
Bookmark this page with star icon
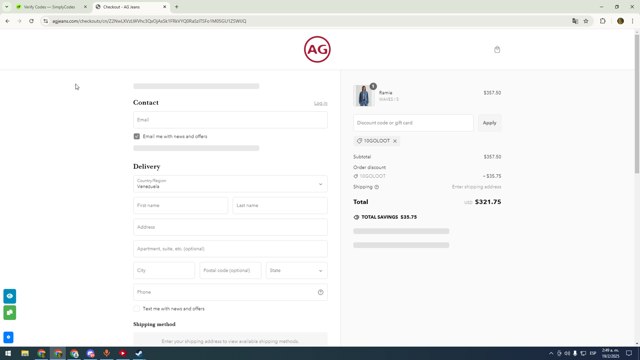pyautogui.click(x=586, y=21)
